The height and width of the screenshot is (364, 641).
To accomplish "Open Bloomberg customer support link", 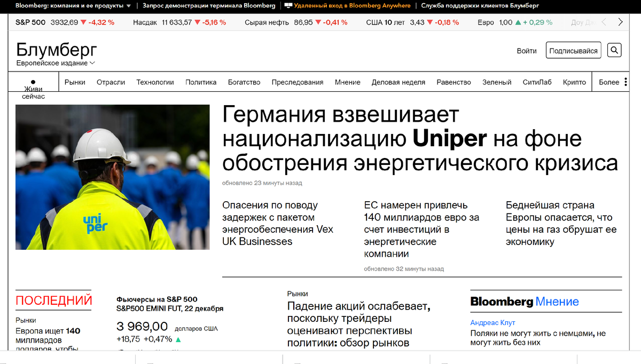I will click(x=480, y=5).
